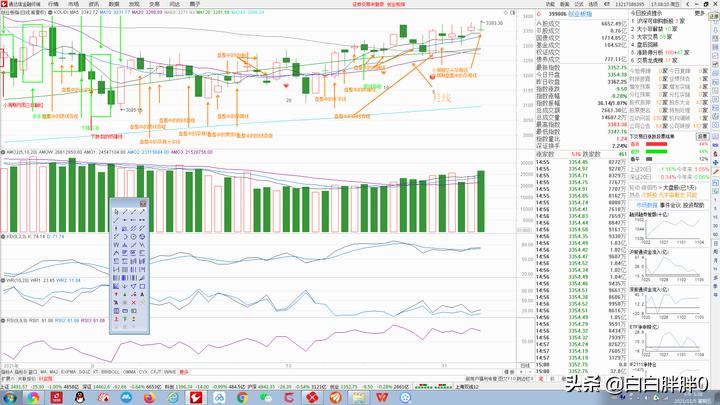Open the RSI indicator settings circle

3,320
